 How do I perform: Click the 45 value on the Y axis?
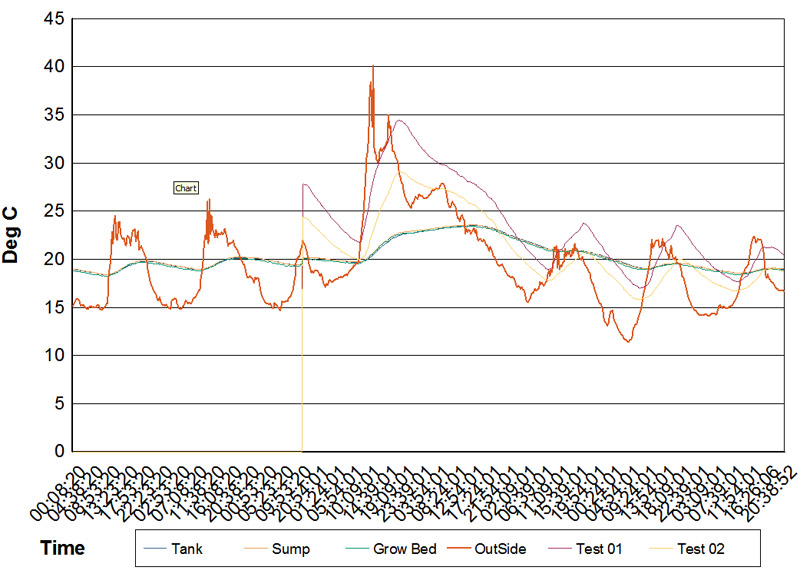tap(51, 19)
